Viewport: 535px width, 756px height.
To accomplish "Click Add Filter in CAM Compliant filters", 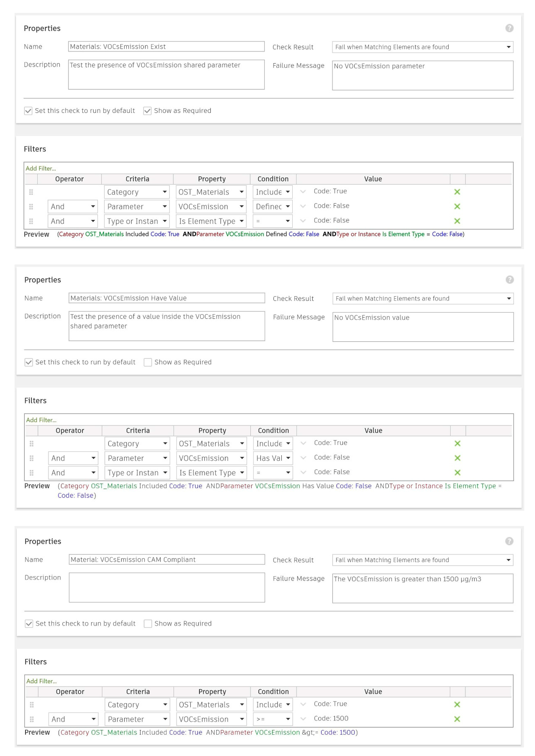I will (x=42, y=681).
